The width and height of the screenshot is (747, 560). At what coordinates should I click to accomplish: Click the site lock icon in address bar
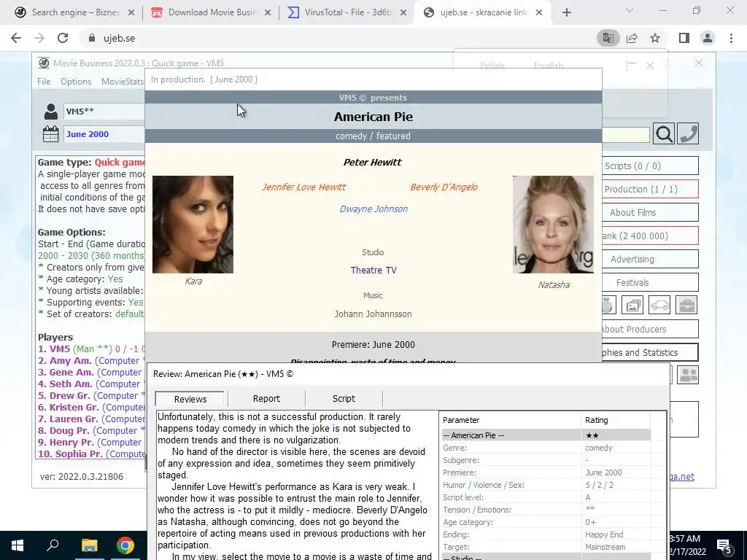click(91, 38)
